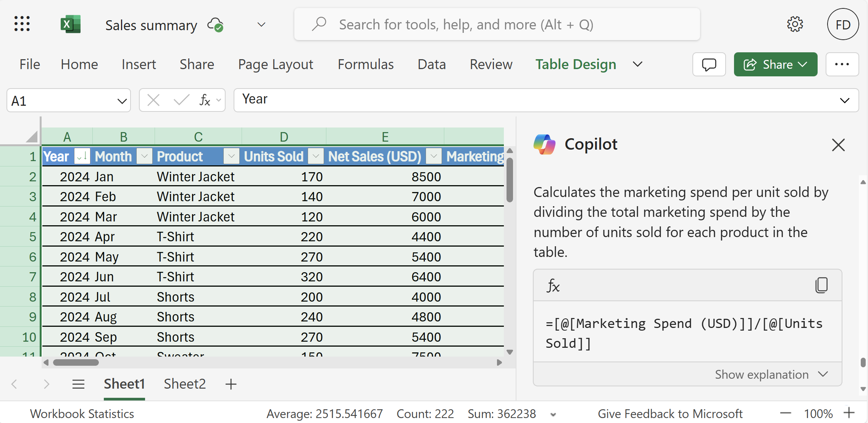868x423 pixels.
Task: Switch to the Insert tab
Action: click(139, 64)
